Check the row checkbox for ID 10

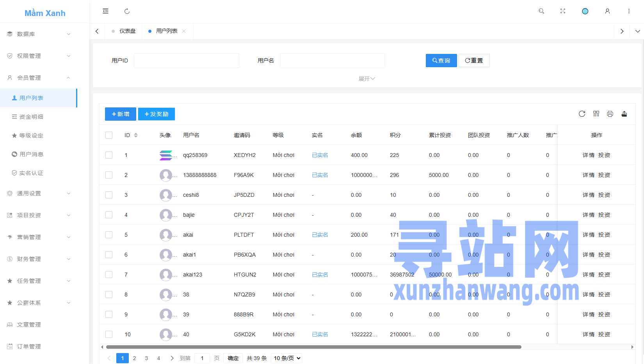point(109,334)
